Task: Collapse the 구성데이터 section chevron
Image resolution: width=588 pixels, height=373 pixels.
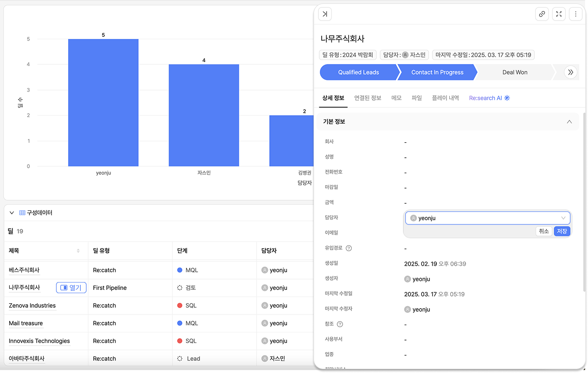Action: pyautogui.click(x=12, y=213)
